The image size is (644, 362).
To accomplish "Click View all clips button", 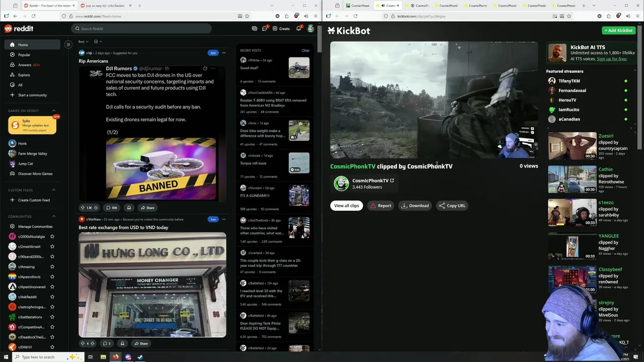I will click(347, 206).
